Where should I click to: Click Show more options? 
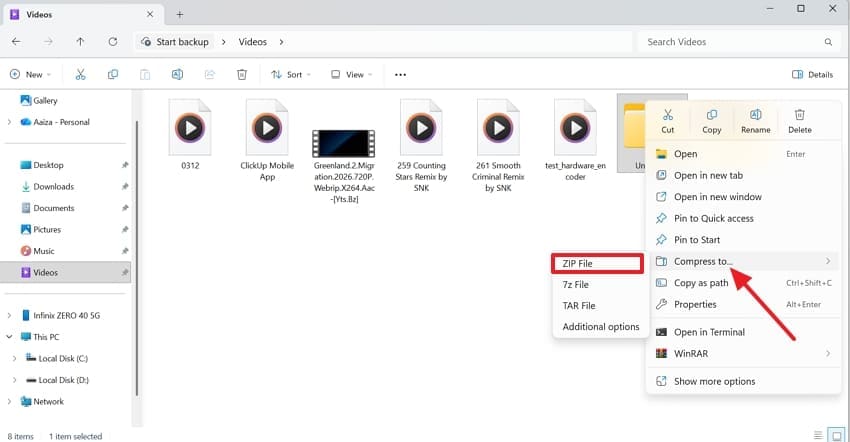click(743, 381)
